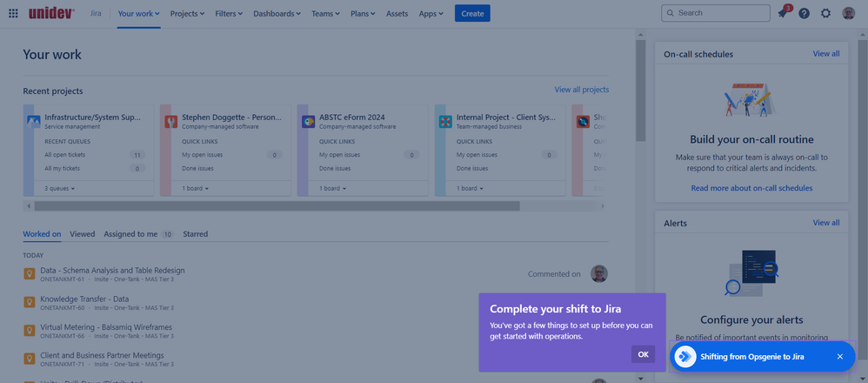868x383 pixels.
Task: Click the Stephen Doggette project wrench icon
Action: 171,121
